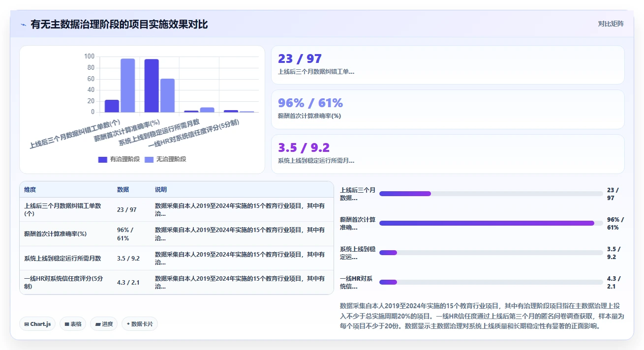Click the title 有无主数据治理阶段的项目实施效果对比
Image resolution: width=644 pixels, height=350 pixels.
click(x=119, y=24)
